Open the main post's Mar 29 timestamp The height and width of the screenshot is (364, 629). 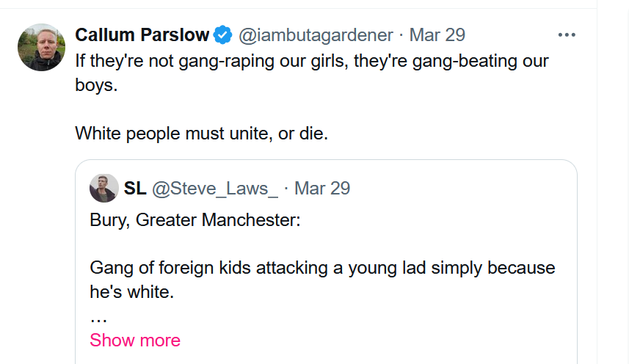[437, 34]
